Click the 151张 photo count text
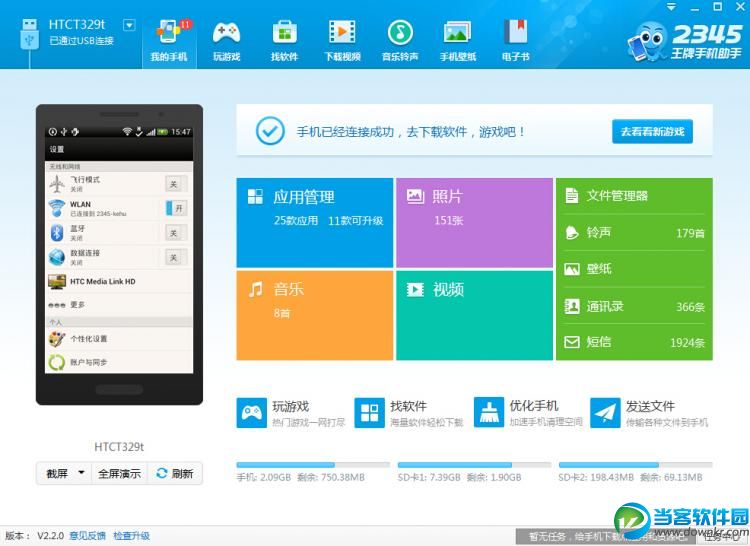 click(449, 220)
